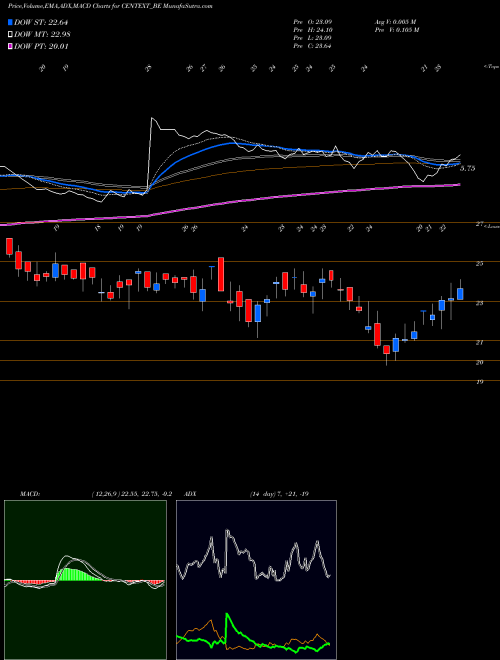The height and width of the screenshot is (660, 500).
Task: Click the 21 price axis label
Action: click(479, 343)
